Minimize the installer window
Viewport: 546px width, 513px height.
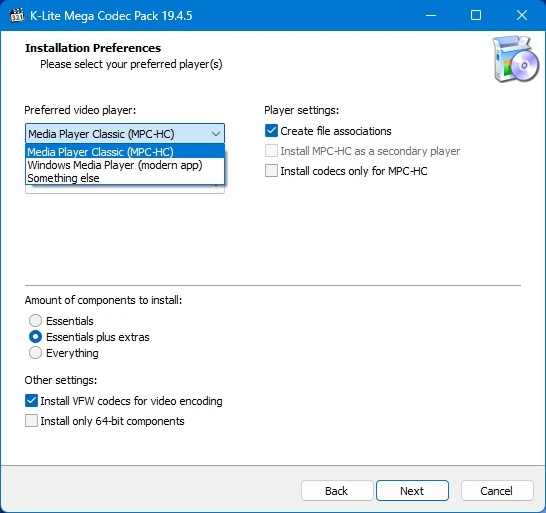click(x=431, y=15)
